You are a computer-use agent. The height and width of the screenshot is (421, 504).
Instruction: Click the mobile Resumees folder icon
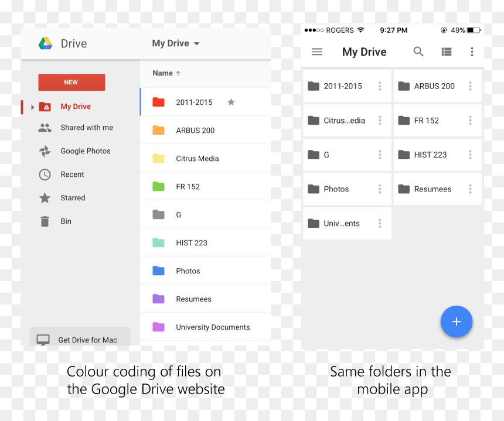click(404, 189)
